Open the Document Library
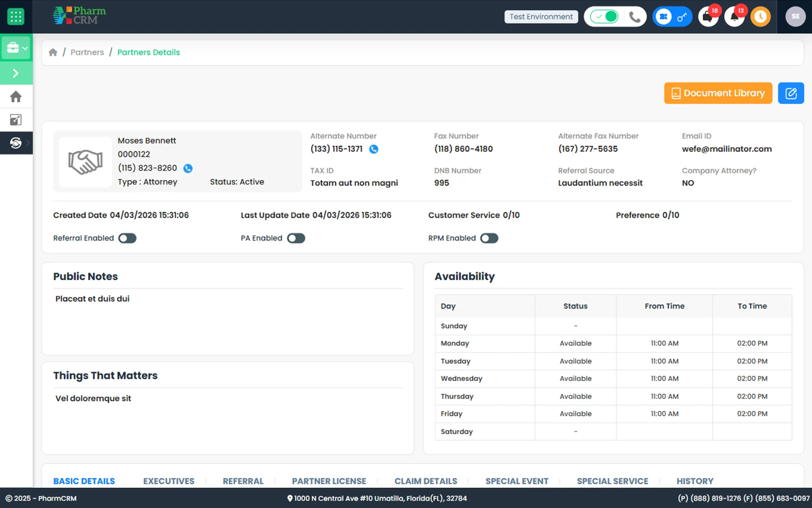This screenshot has width=812, height=508. click(718, 93)
